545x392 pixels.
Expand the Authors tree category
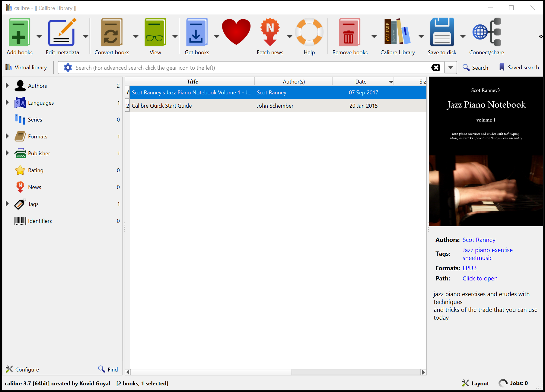tap(7, 86)
